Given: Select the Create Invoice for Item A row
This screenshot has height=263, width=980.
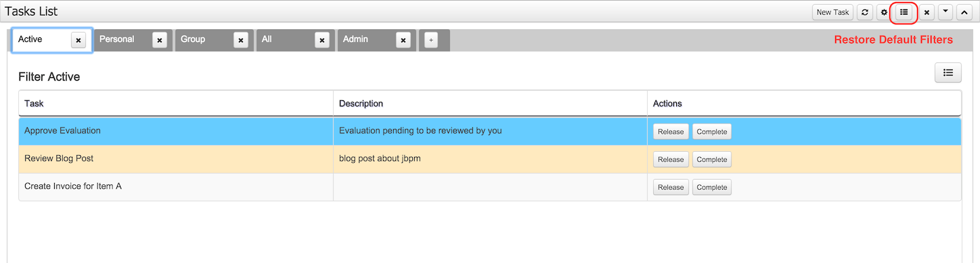Looking at the screenshot, I should pyautogui.click(x=490, y=187).
